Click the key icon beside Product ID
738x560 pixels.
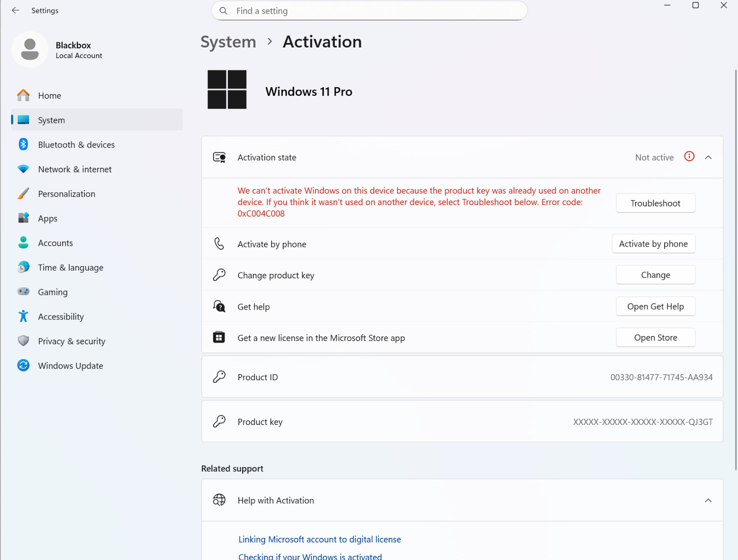point(220,377)
